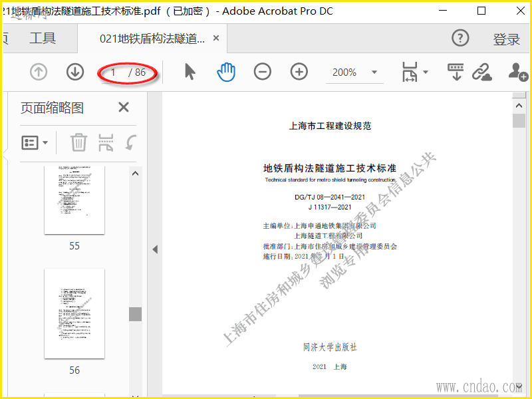Click the heading 上海市工程建设规范
Screen dimensions: 532x399
coord(330,126)
